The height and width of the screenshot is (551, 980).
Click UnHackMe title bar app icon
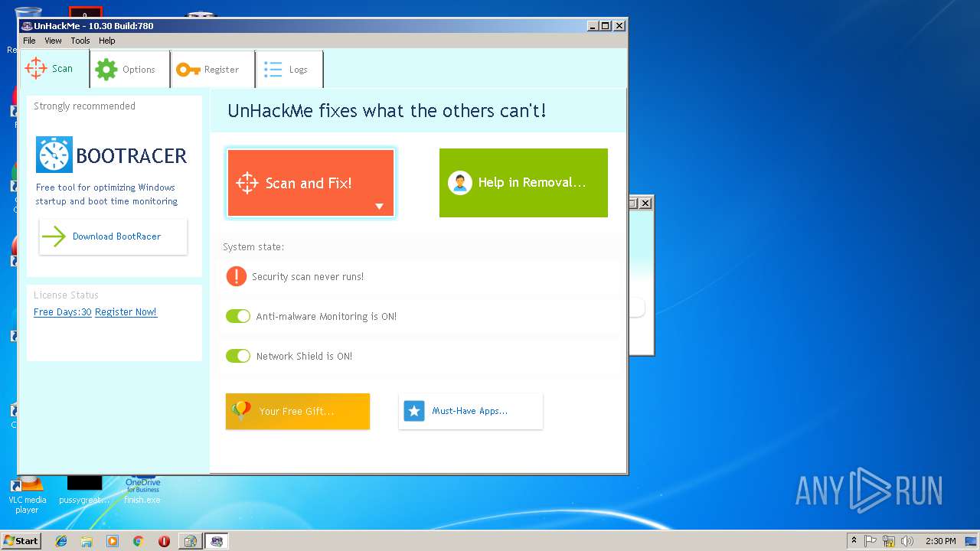point(27,26)
